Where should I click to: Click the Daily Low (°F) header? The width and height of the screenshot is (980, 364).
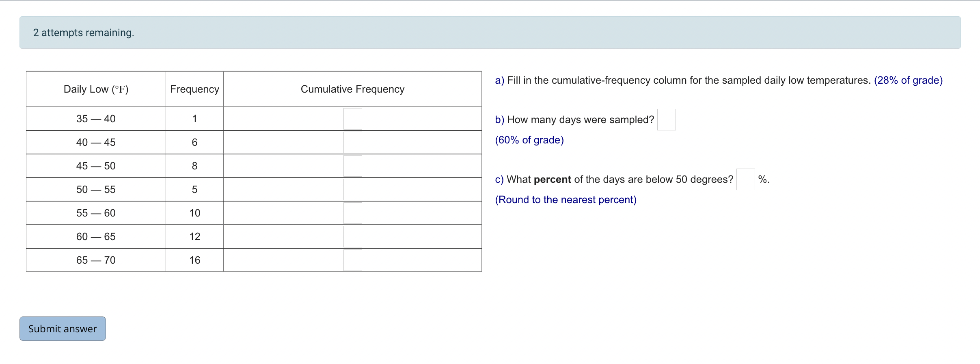(96, 89)
